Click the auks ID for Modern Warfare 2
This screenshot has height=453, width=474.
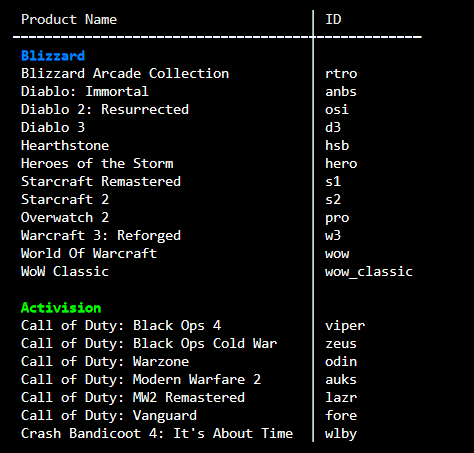coord(341,379)
